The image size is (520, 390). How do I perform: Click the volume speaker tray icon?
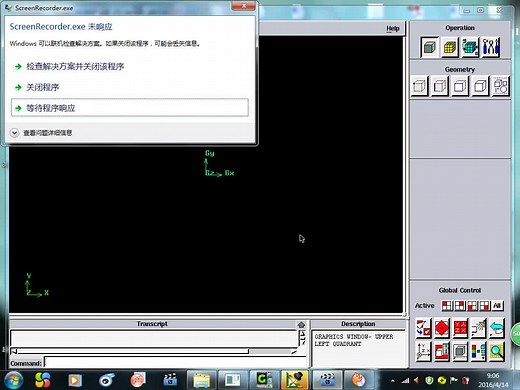pyautogui.click(x=417, y=380)
